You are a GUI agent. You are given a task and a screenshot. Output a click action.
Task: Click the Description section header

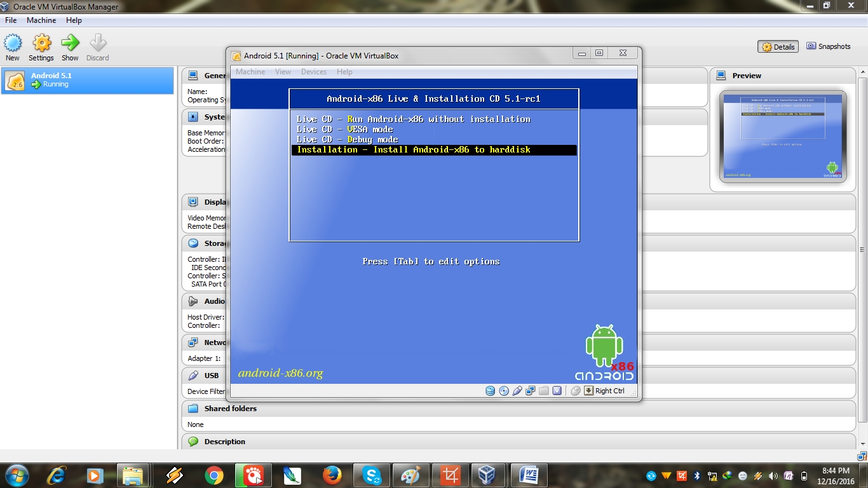point(519,442)
